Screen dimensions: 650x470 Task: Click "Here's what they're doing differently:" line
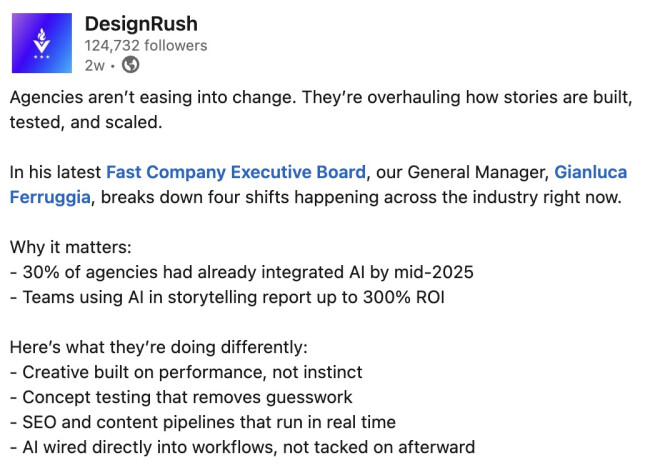click(160, 347)
